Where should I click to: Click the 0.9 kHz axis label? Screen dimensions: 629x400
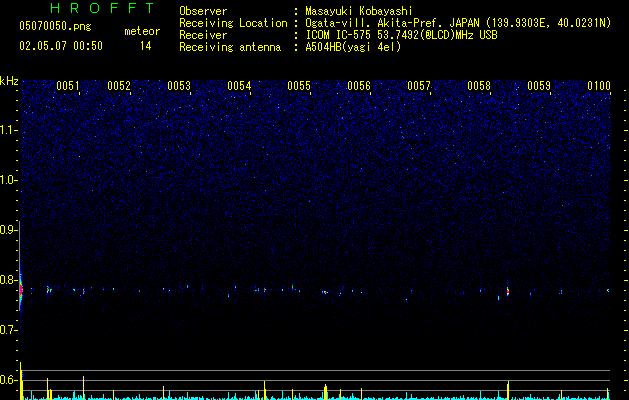(x=8, y=230)
